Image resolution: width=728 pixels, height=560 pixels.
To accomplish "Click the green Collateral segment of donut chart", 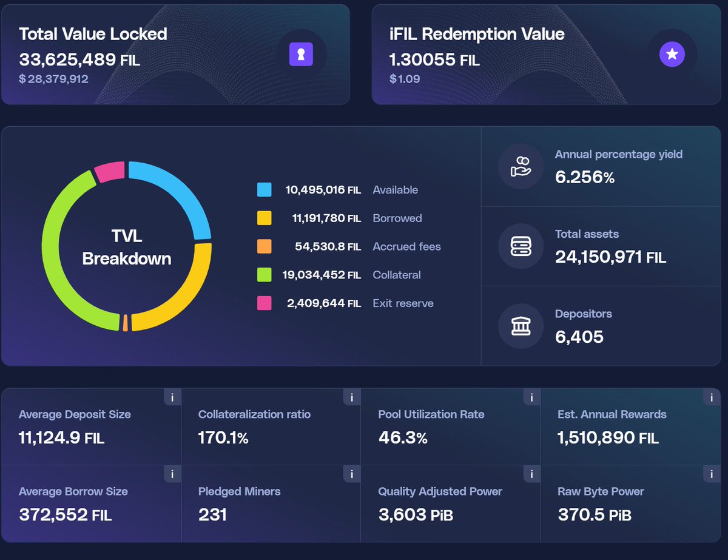I will (53, 255).
